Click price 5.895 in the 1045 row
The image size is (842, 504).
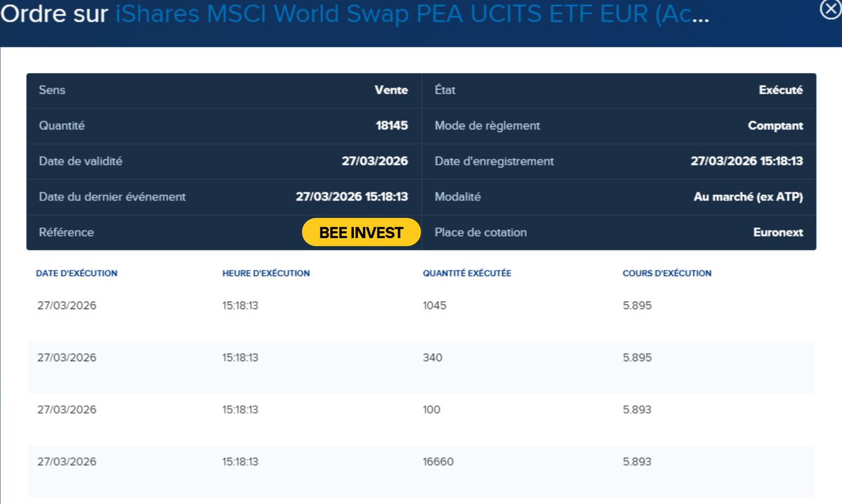pyautogui.click(x=637, y=305)
